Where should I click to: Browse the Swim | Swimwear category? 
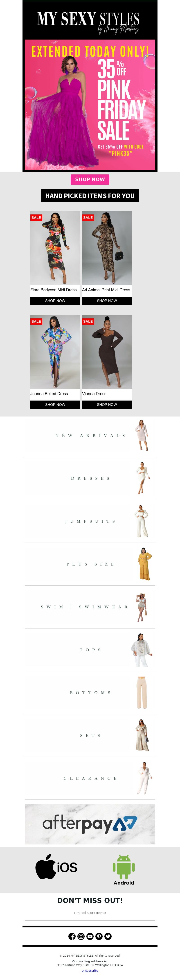click(x=90, y=607)
